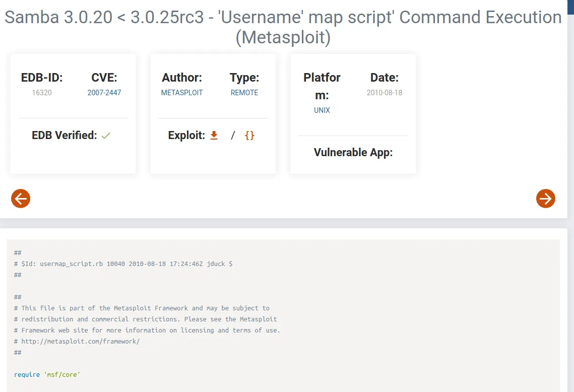Click the EDB Verified label
The height and width of the screenshot is (392, 574).
coord(64,136)
